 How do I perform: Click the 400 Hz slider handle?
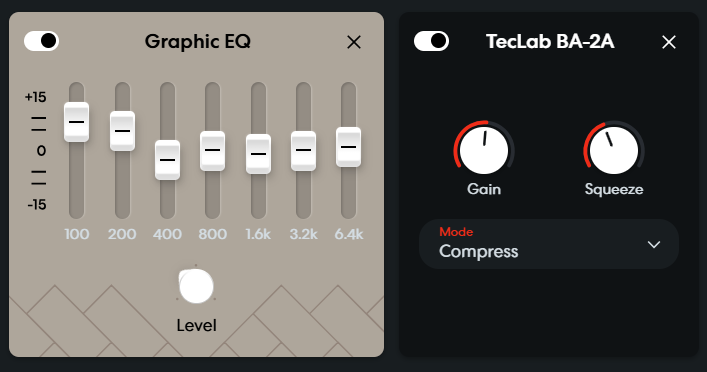(167, 160)
